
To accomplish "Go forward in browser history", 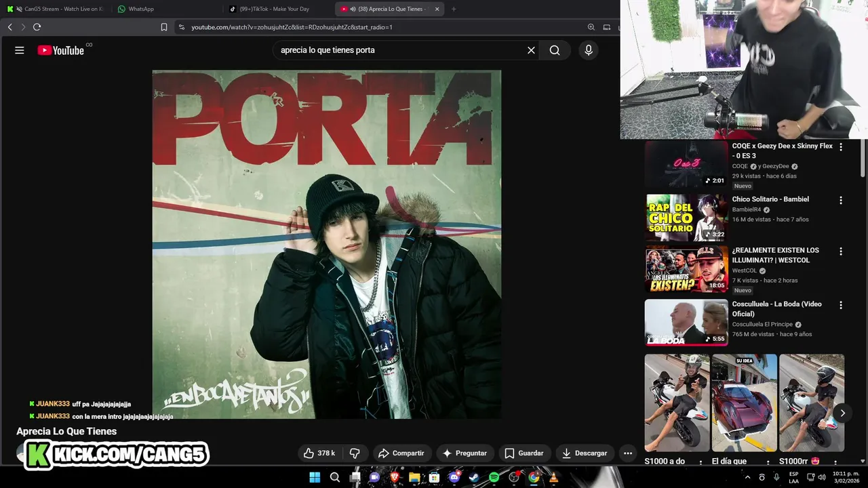I will pos(22,27).
